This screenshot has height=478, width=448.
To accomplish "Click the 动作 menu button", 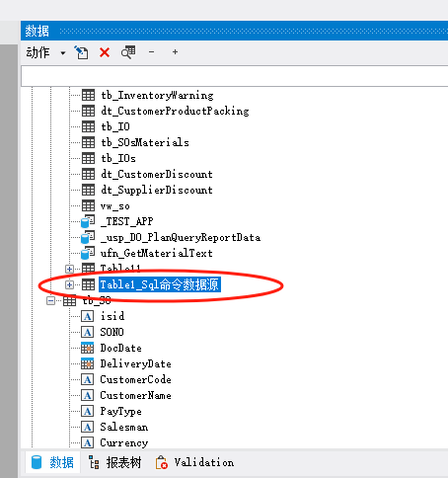I will (37, 52).
